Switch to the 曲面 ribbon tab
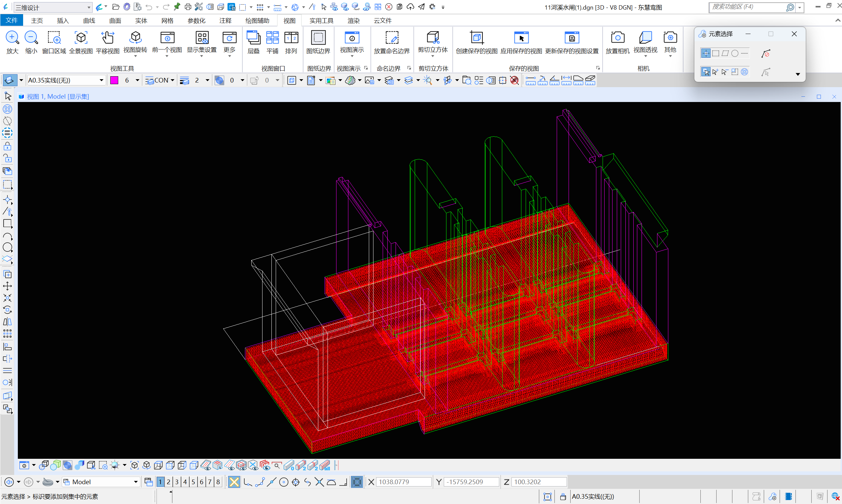The image size is (842, 504). [115, 21]
